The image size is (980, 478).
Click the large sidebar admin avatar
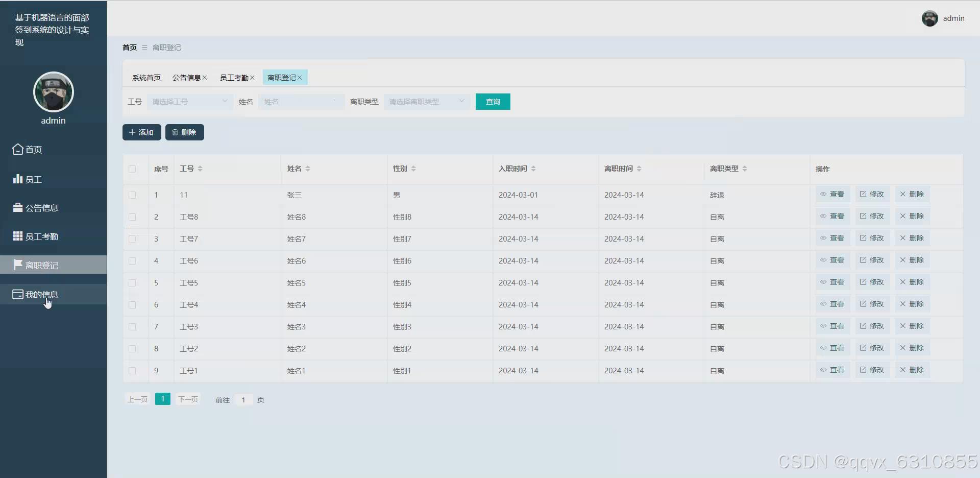pos(54,92)
